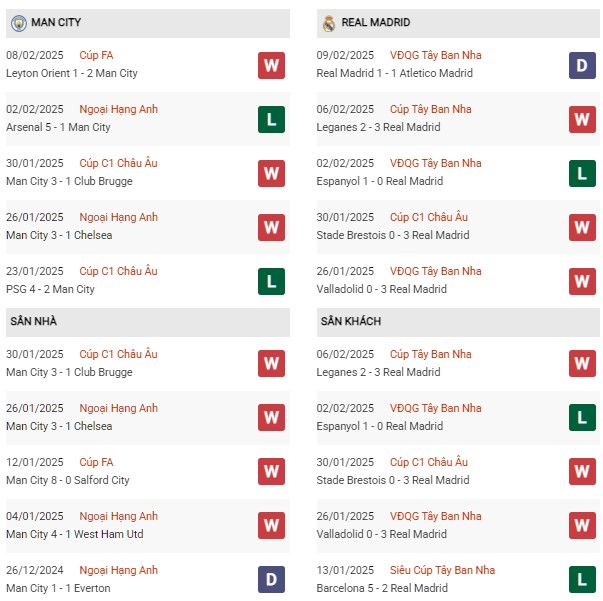This screenshot has width=603, height=601.
Task: Click L badge for PSG 4-2 match
Action: click(271, 281)
